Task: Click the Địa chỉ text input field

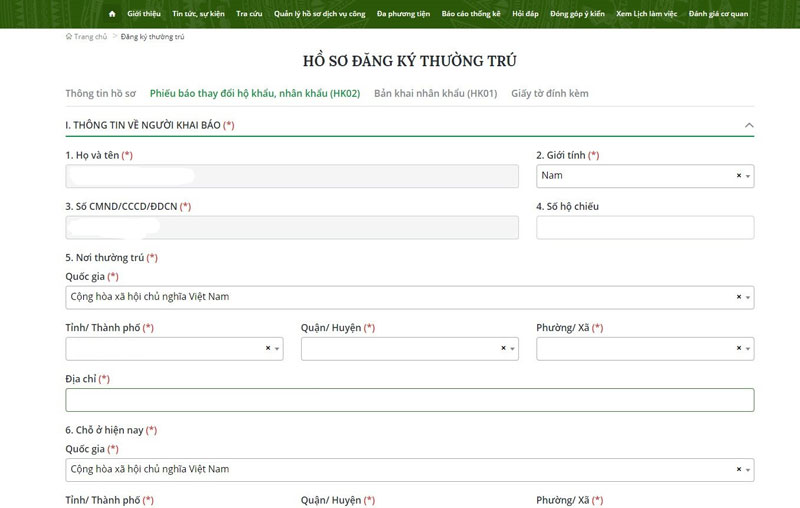Action: point(410,400)
